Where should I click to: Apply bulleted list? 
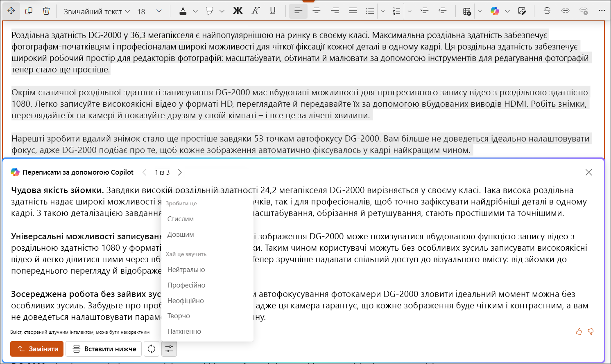370,11
